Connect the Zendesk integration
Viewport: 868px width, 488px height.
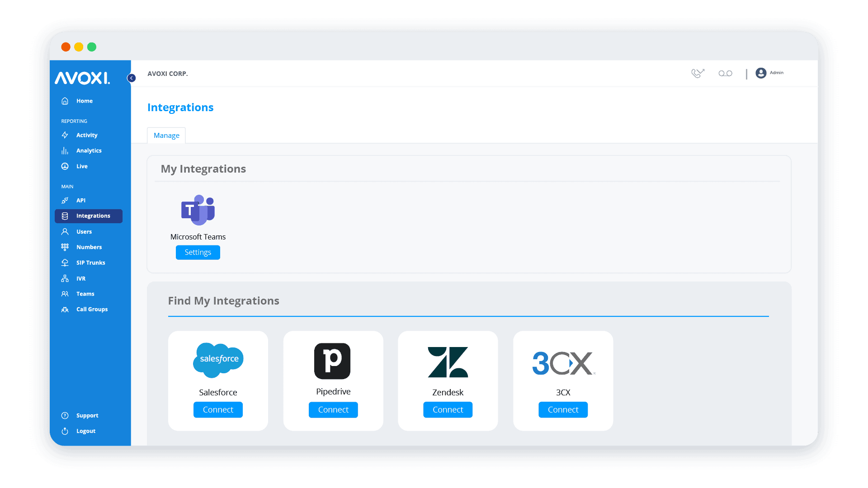(x=448, y=409)
